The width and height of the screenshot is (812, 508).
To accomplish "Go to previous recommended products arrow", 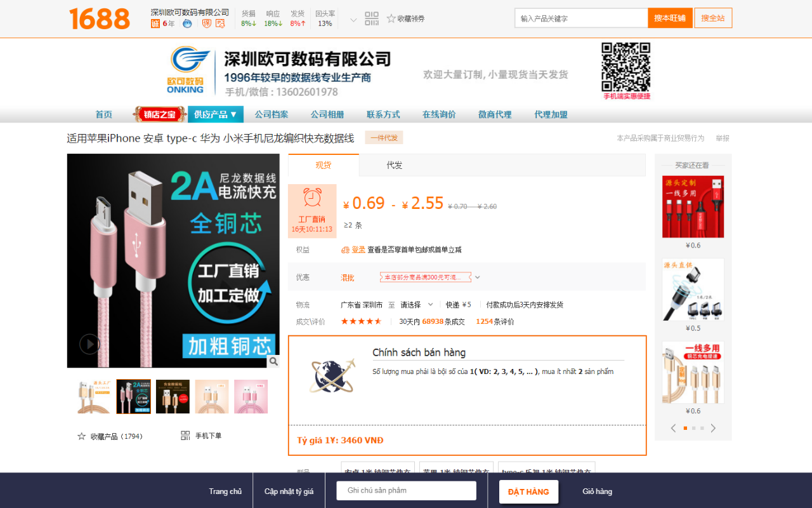I will tap(673, 428).
